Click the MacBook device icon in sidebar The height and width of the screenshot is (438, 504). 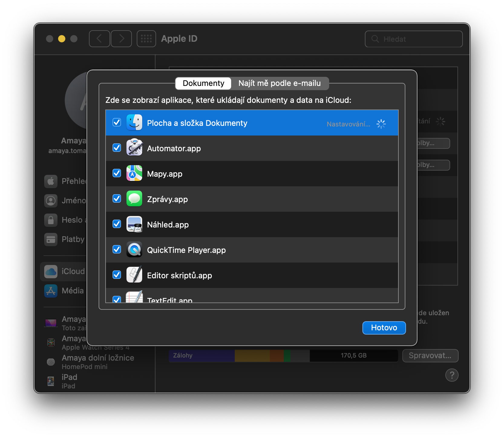coord(51,323)
